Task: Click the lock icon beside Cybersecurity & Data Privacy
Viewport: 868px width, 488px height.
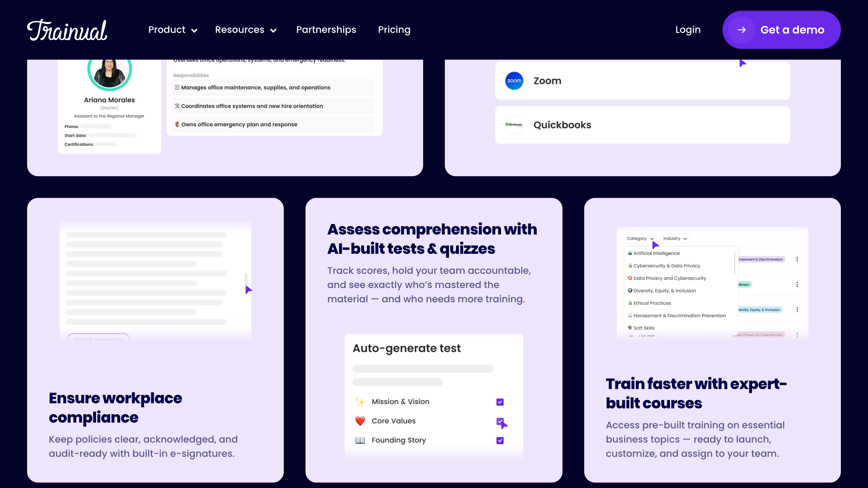Action: [x=630, y=266]
